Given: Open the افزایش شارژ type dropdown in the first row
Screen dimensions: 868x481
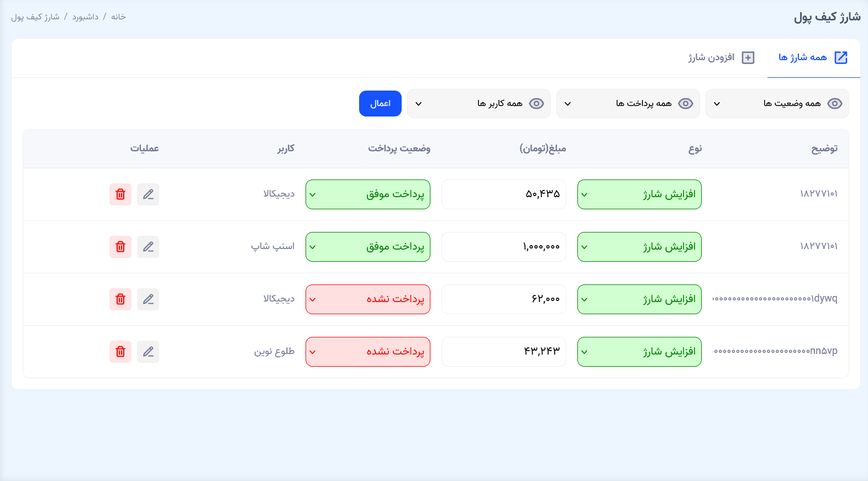Looking at the screenshot, I should (x=639, y=194).
